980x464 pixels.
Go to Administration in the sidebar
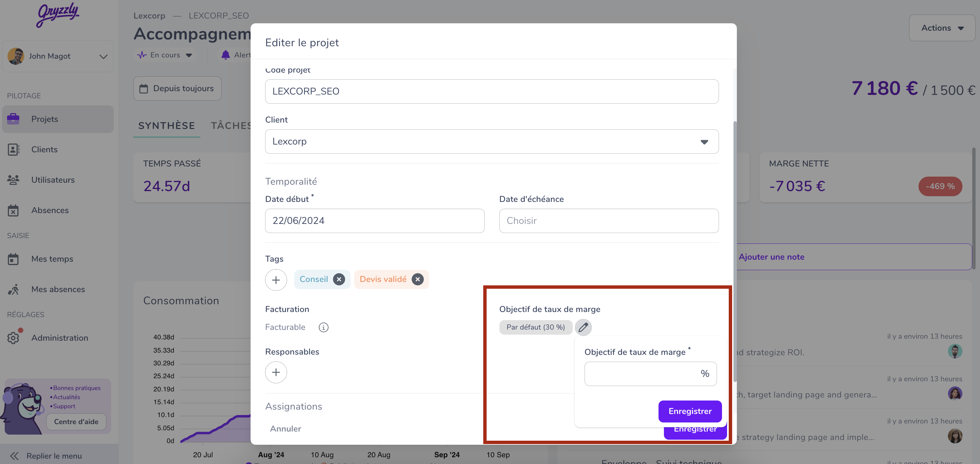point(58,338)
